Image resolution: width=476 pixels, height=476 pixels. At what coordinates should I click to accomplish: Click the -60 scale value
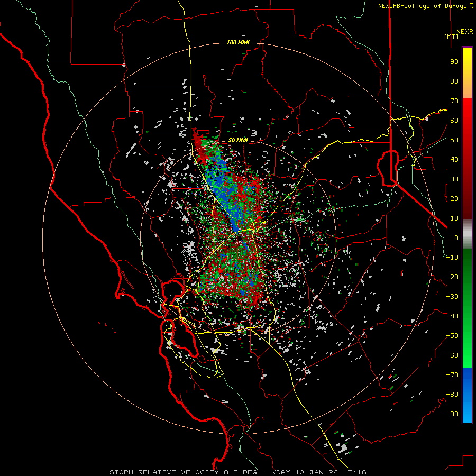click(452, 355)
